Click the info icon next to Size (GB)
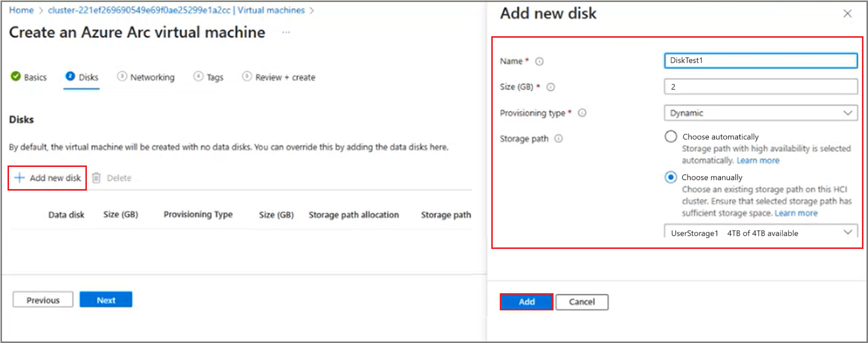868x343 pixels. click(551, 87)
